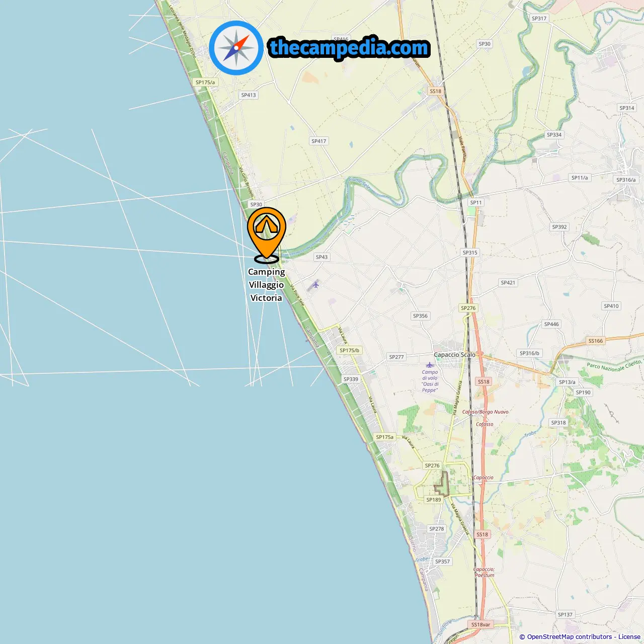Click the SS18 road shield near Capaccio Scalo
The image size is (644, 644).
click(x=484, y=381)
